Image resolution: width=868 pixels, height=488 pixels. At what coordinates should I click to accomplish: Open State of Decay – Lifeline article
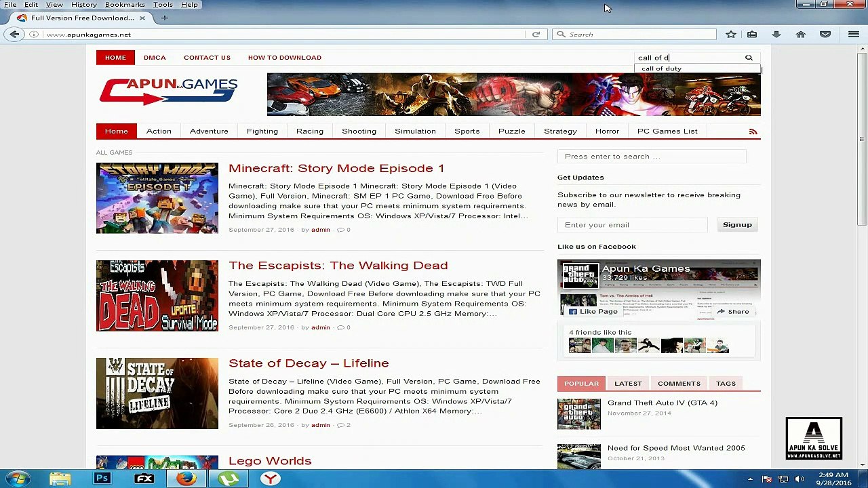tap(309, 363)
